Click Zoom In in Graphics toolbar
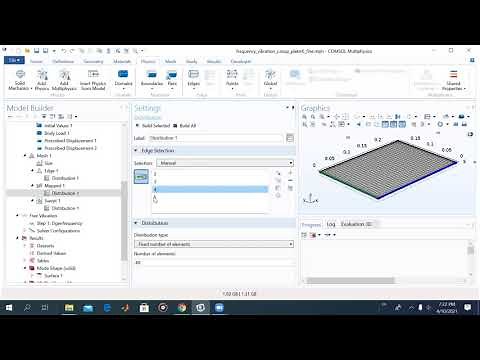480x360 pixels. [x=304, y=117]
